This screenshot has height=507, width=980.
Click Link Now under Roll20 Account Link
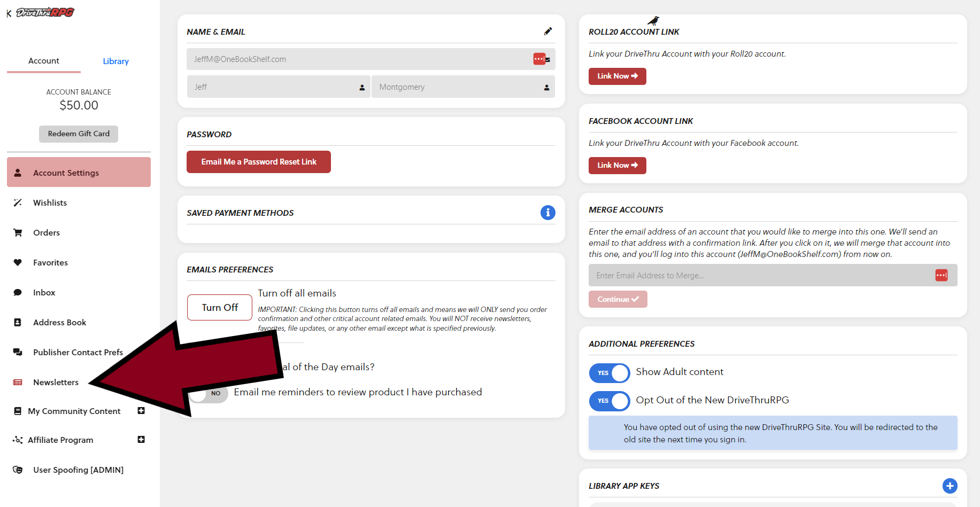[617, 76]
